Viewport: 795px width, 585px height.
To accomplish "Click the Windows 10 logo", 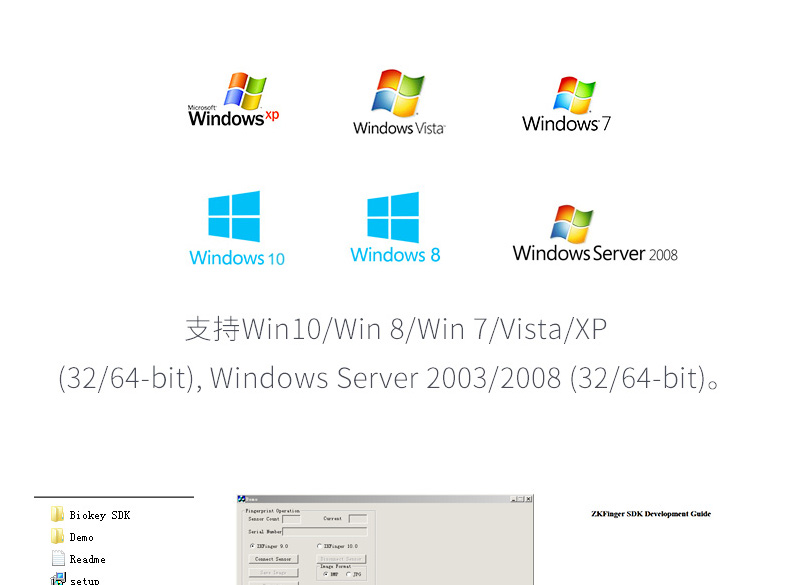I will pos(237,229).
